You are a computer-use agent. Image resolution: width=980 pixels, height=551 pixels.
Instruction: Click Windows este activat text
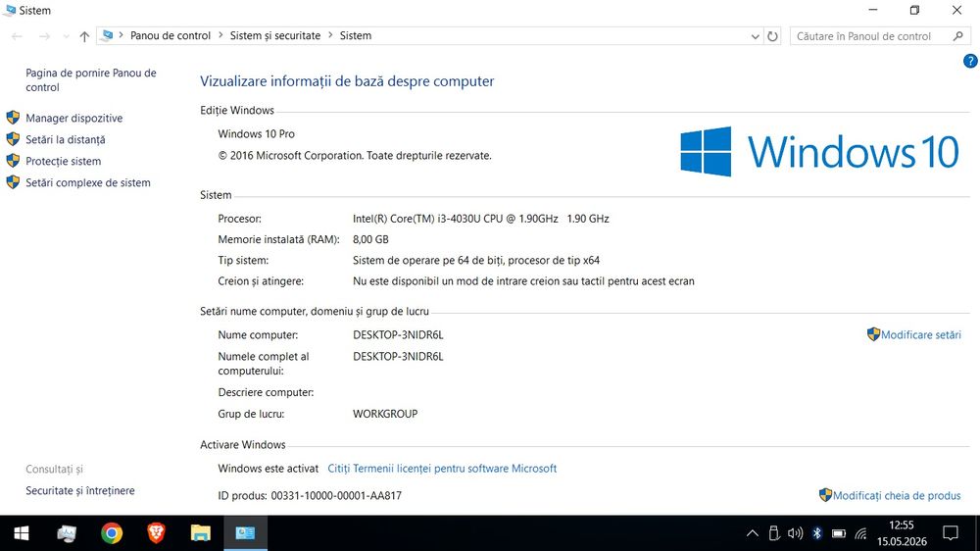coord(269,469)
